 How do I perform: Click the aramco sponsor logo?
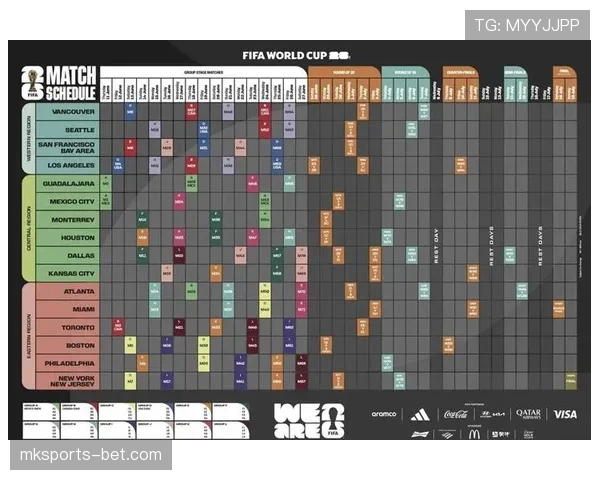(383, 414)
